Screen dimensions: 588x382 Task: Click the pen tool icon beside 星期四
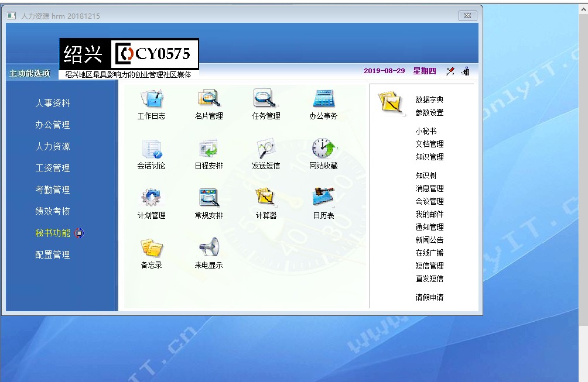click(x=450, y=71)
